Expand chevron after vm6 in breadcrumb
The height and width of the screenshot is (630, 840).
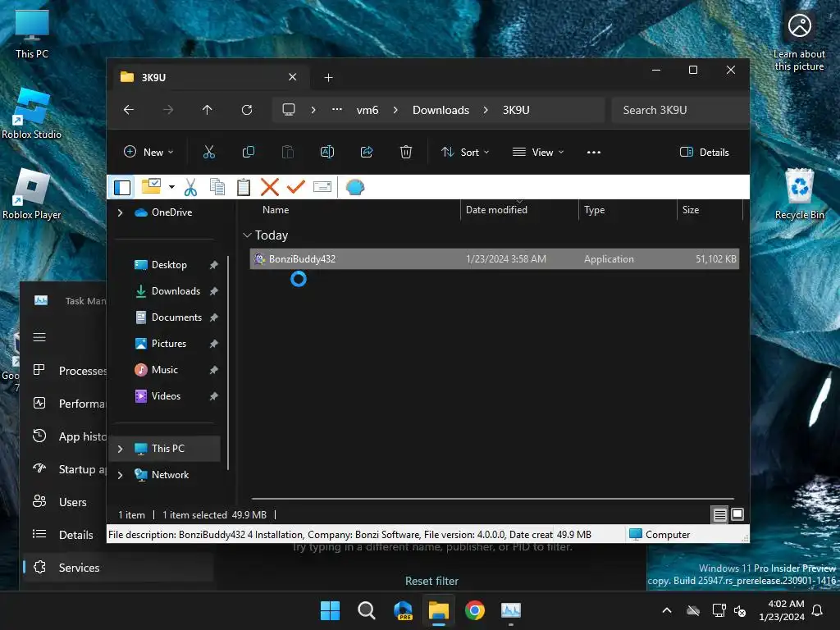coord(395,110)
